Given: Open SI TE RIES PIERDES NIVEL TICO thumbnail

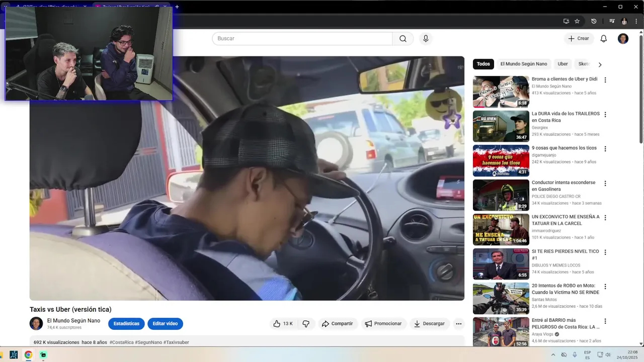Looking at the screenshot, I should click(501, 264).
